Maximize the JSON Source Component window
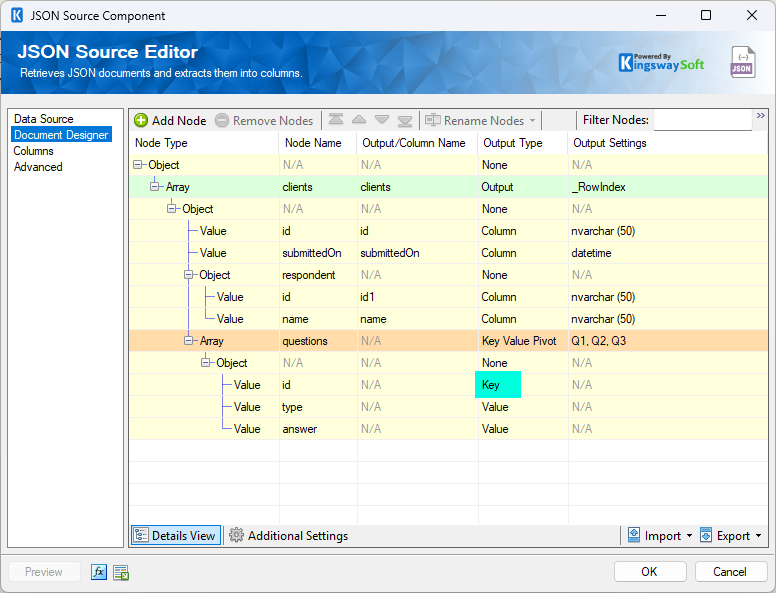The width and height of the screenshot is (776, 593). pos(706,15)
